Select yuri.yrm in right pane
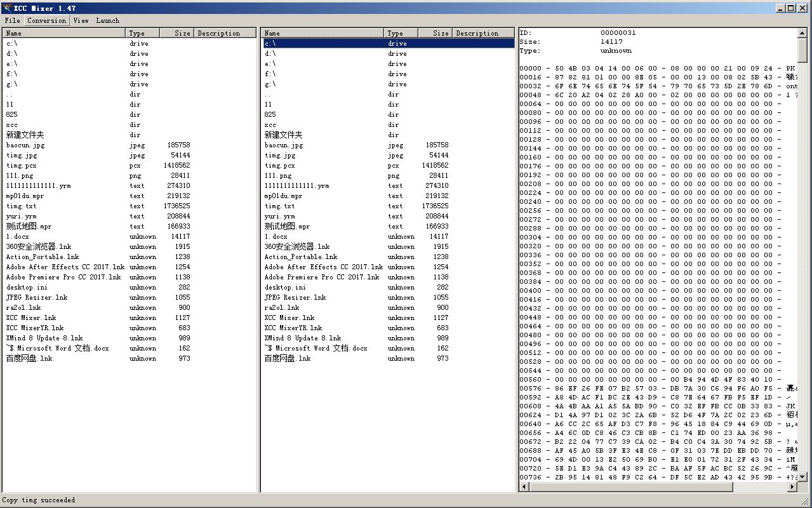Viewport: 812px width, 508px height. coord(280,216)
